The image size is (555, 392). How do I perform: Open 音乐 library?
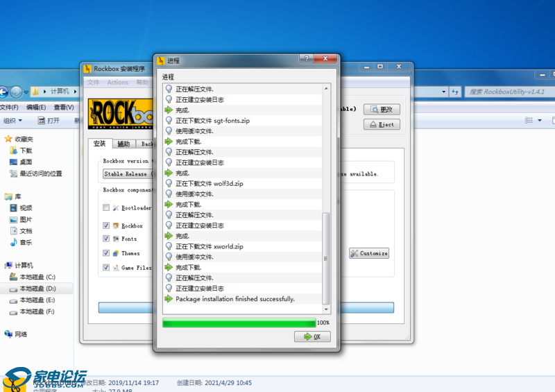26,243
